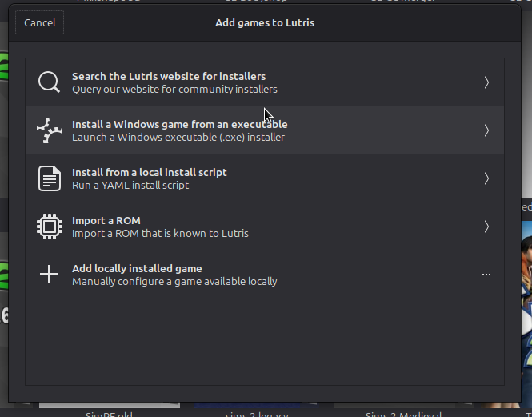The height and width of the screenshot is (417, 532).
Task: Open chevron for Search the Lutris website row
Action: [486, 82]
